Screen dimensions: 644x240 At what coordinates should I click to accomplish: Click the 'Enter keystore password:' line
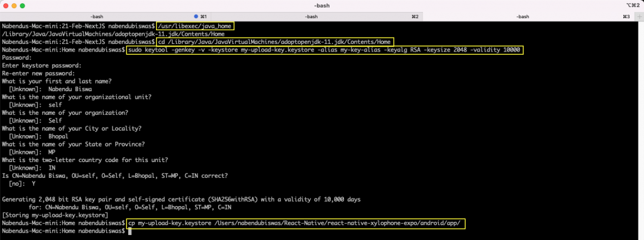pos(42,65)
